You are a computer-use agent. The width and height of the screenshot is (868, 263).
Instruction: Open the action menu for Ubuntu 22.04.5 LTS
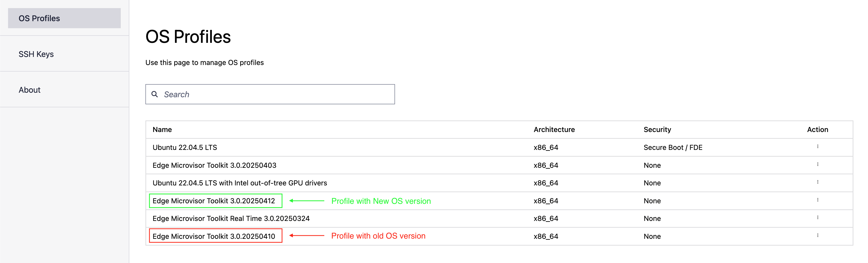pyautogui.click(x=818, y=147)
